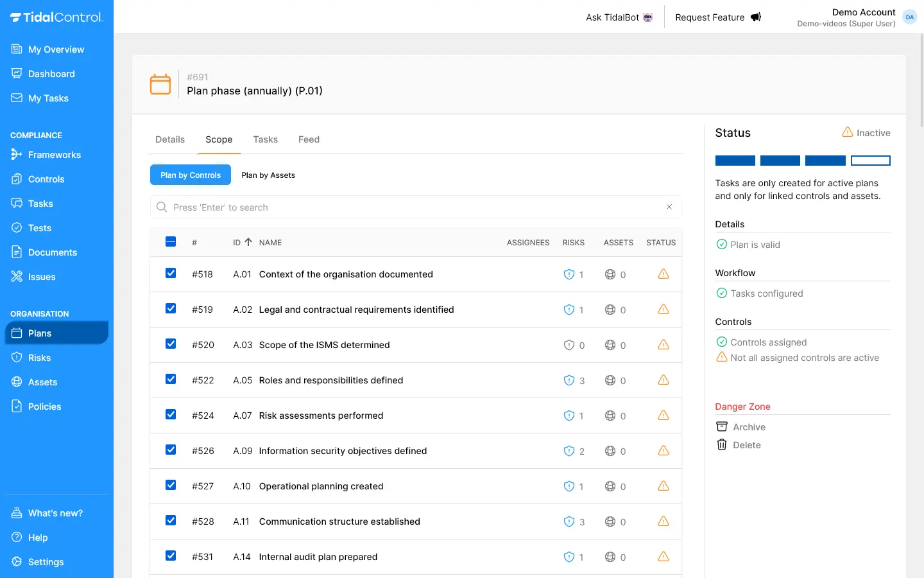Click the risk shield icon for A.05
This screenshot has width=924, height=578.
[569, 380]
